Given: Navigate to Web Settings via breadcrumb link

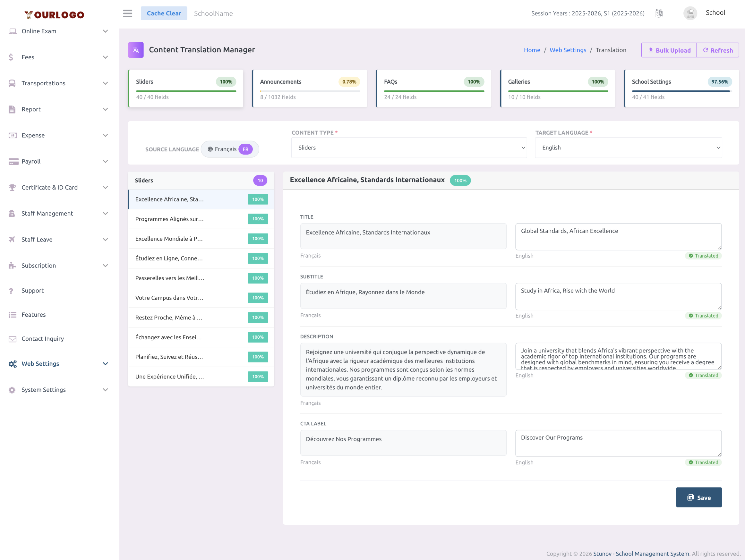Looking at the screenshot, I should 568,50.
